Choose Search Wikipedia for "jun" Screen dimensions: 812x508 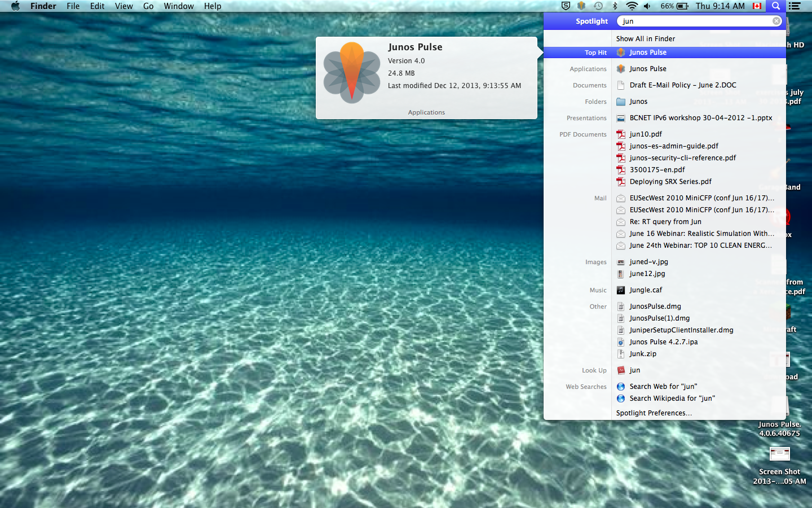pyautogui.click(x=672, y=398)
